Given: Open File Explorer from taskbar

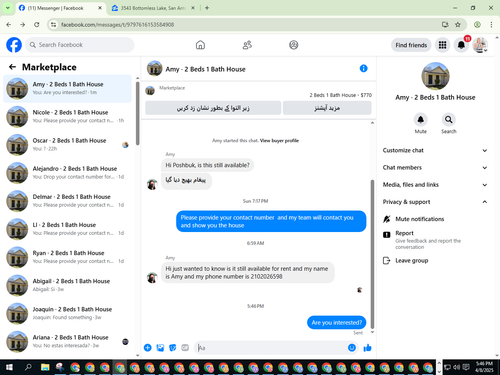Looking at the screenshot, I should click(45, 367).
